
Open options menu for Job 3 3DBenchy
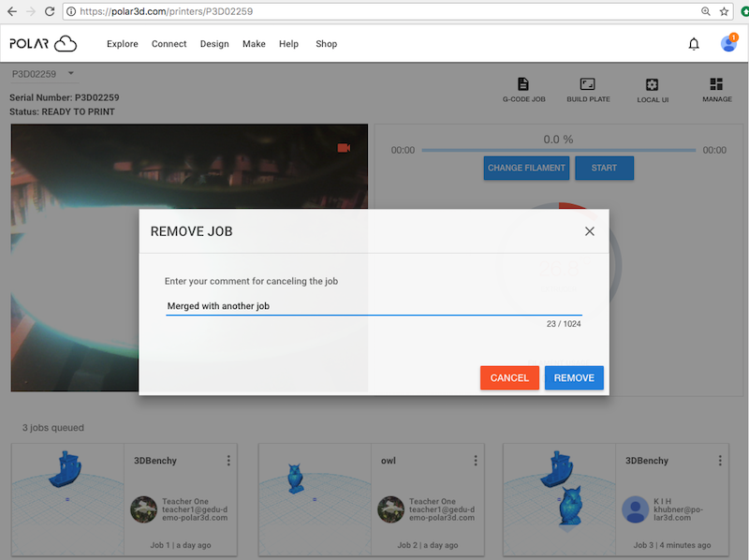[720, 460]
